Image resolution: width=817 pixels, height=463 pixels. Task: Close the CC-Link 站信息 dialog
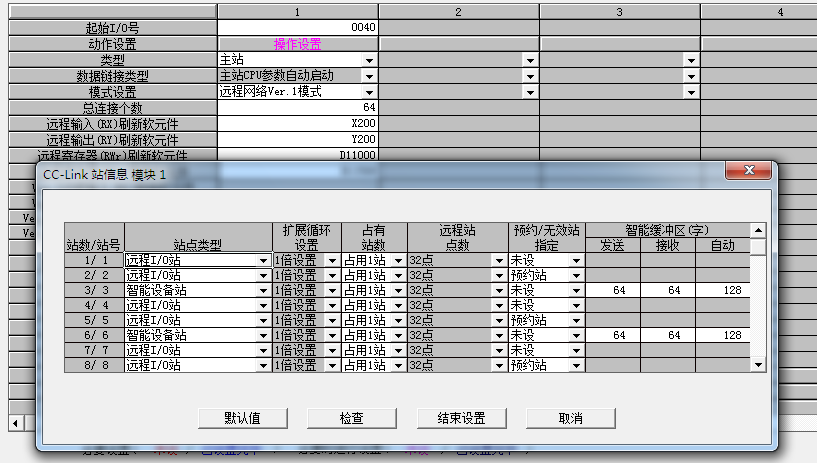pos(749,174)
